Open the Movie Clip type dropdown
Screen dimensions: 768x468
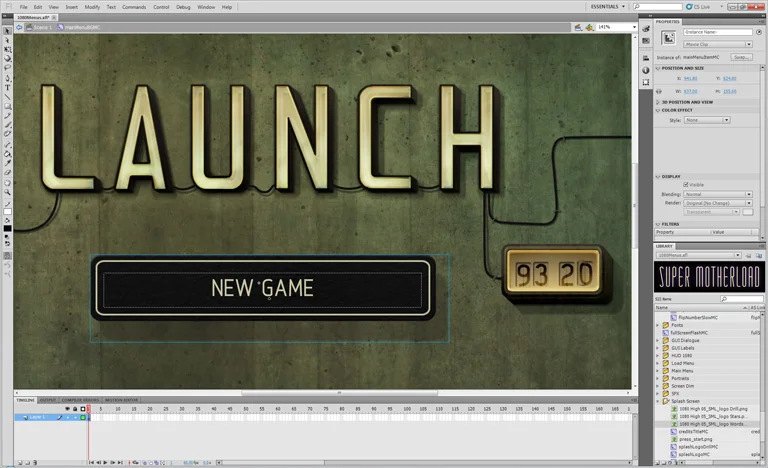718,44
